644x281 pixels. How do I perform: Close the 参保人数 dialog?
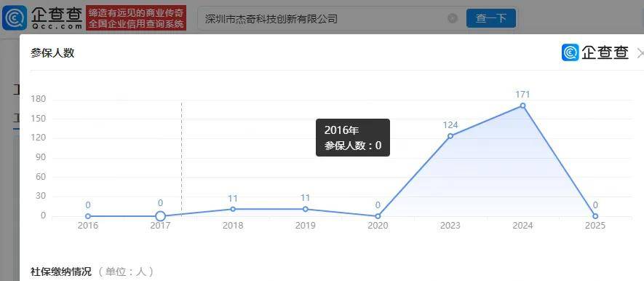(x=640, y=53)
